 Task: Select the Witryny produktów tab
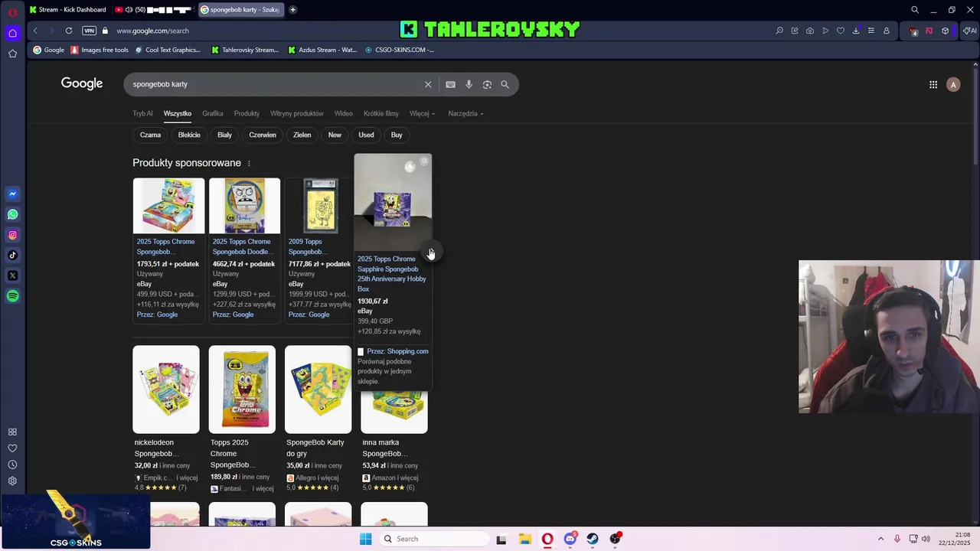point(297,113)
